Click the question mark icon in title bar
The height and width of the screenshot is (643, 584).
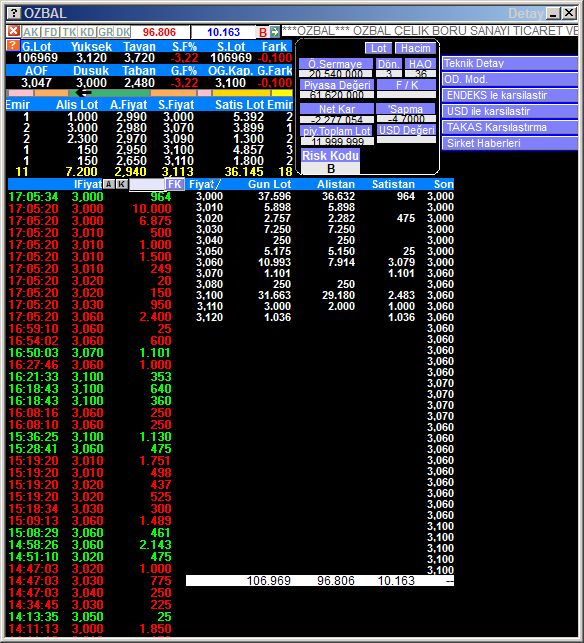[x=14, y=13]
